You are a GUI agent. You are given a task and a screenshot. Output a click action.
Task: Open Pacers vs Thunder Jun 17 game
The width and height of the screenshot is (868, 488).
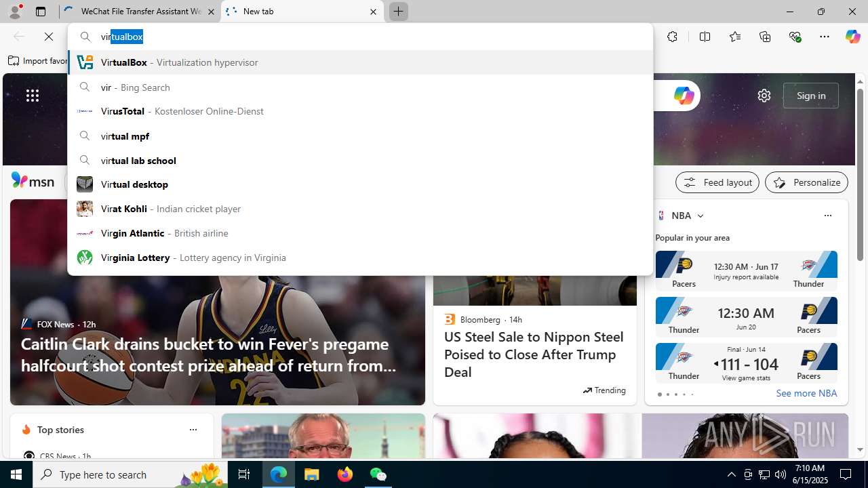tap(746, 270)
